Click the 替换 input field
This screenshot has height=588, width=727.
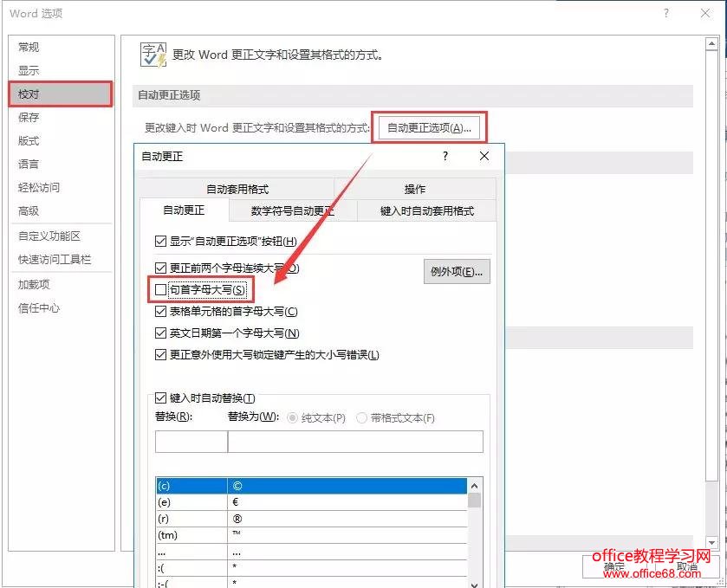pyautogui.click(x=191, y=442)
